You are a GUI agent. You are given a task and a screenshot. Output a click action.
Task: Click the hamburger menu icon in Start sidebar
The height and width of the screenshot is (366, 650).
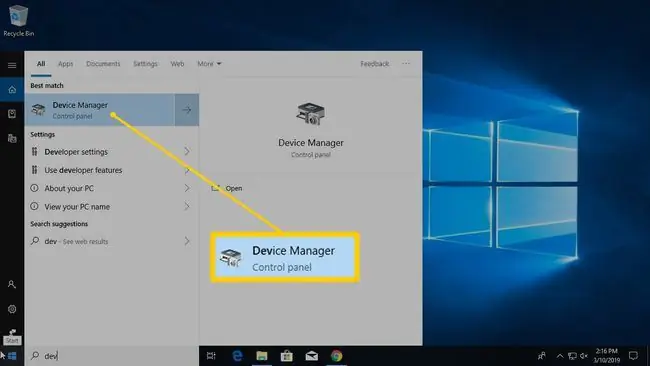[12, 65]
